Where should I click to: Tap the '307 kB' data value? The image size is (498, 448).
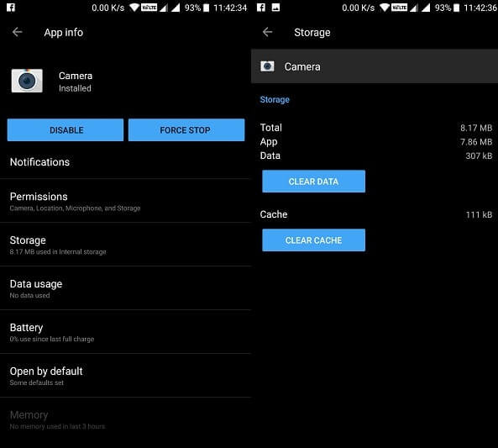click(x=479, y=155)
